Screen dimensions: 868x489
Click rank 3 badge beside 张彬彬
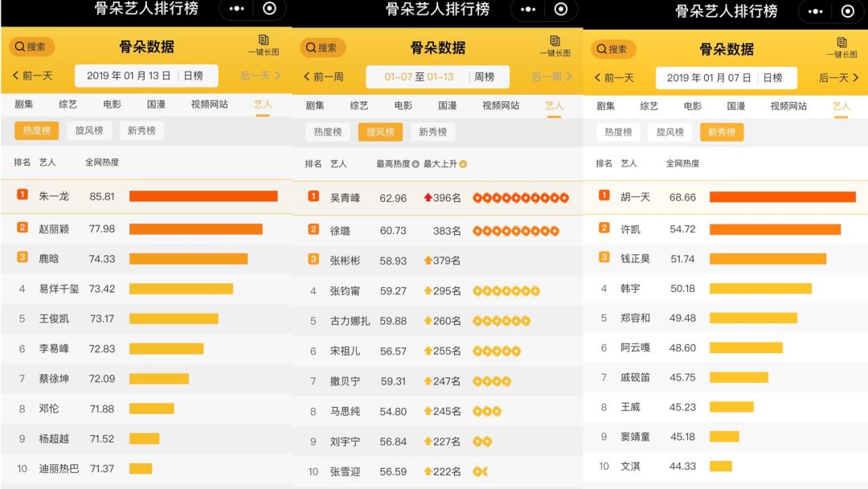[313, 259]
